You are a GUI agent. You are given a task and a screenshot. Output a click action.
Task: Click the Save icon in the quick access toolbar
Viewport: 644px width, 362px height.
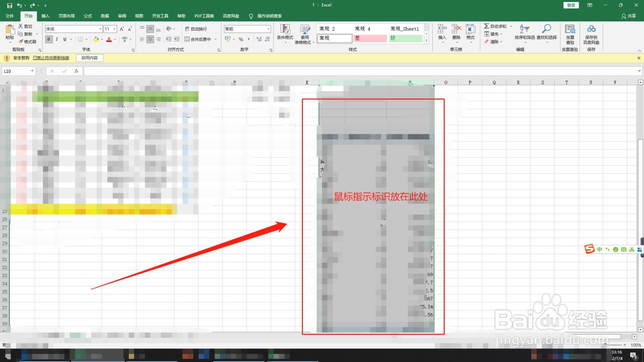(x=10, y=5)
